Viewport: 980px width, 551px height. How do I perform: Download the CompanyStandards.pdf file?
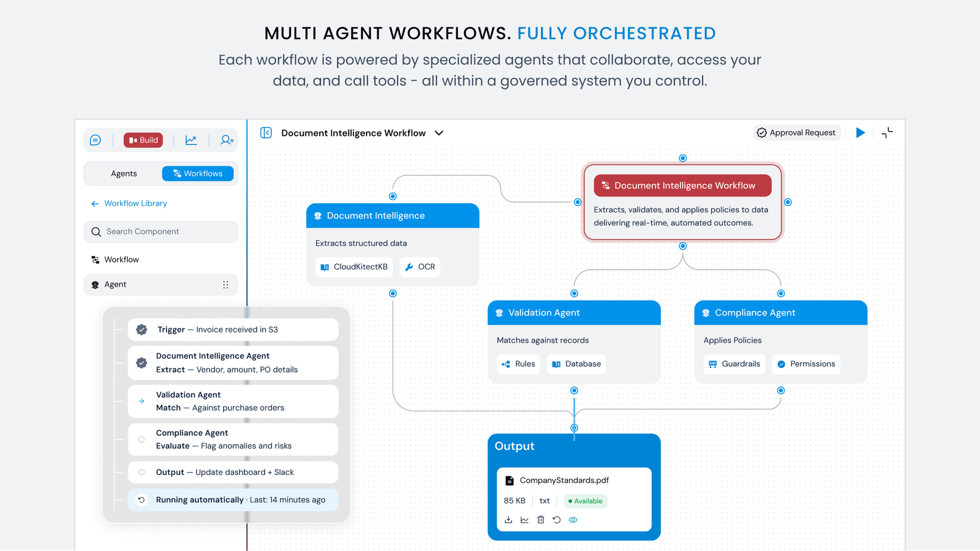(x=508, y=520)
